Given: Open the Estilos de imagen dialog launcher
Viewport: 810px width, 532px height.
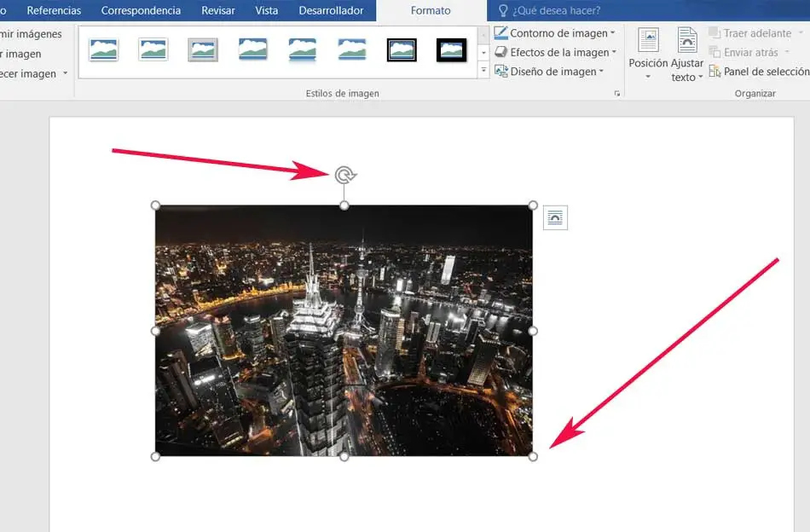Looking at the screenshot, I should coord(616,94).
